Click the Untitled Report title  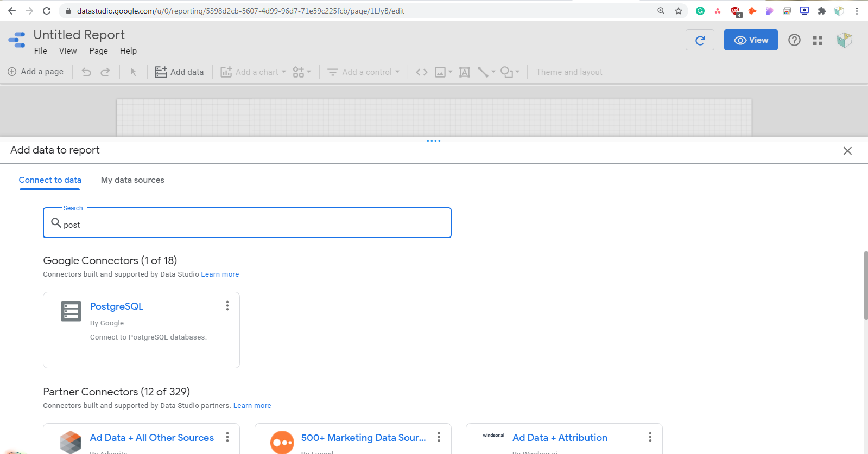79,35
